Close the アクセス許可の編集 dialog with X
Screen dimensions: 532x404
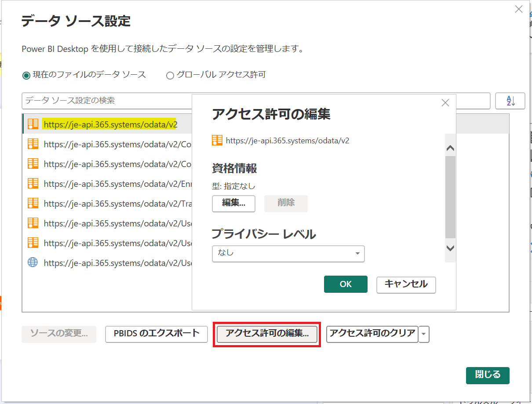[x=445, y=103]
